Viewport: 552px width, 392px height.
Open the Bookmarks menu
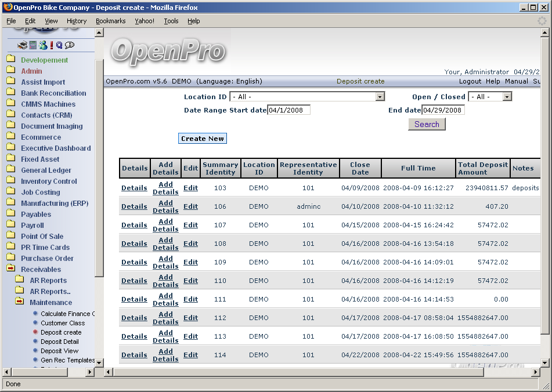[x=110, y=21]
